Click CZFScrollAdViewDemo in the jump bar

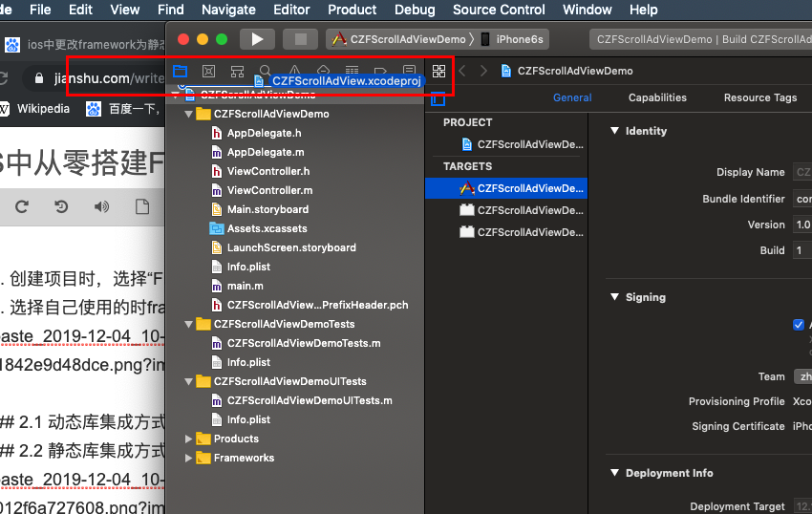(x=567, y=71)
